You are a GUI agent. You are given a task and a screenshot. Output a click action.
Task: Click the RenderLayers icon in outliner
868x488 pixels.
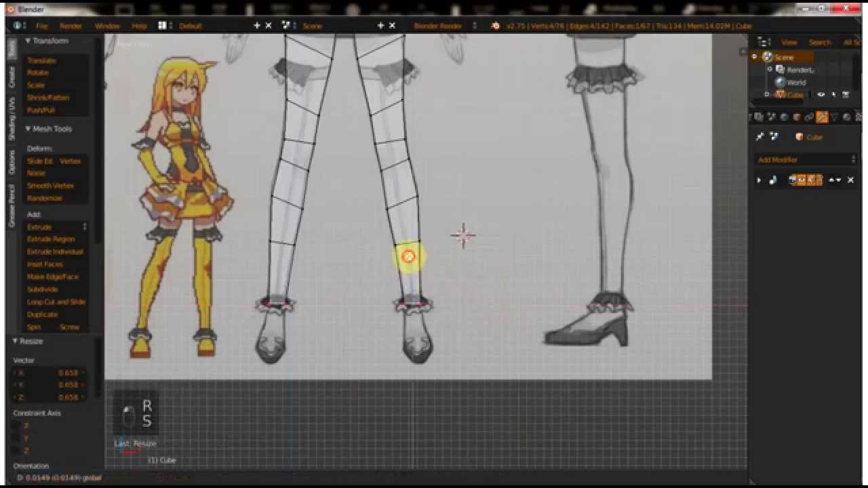[780, 70]
